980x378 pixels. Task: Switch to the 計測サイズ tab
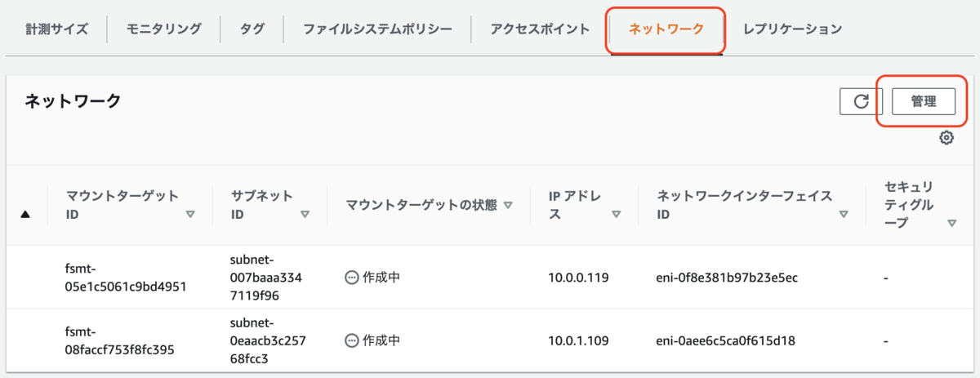pos(57,29)
